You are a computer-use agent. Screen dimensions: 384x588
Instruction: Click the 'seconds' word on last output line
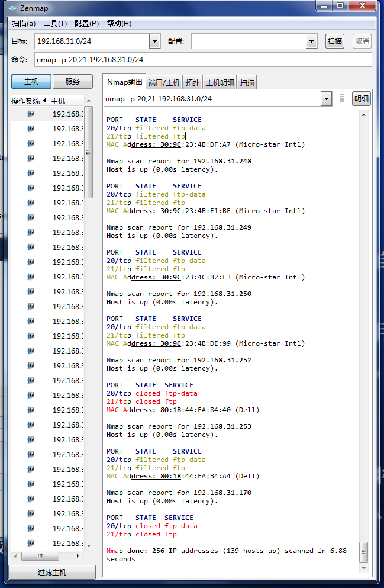pos(121,559)
